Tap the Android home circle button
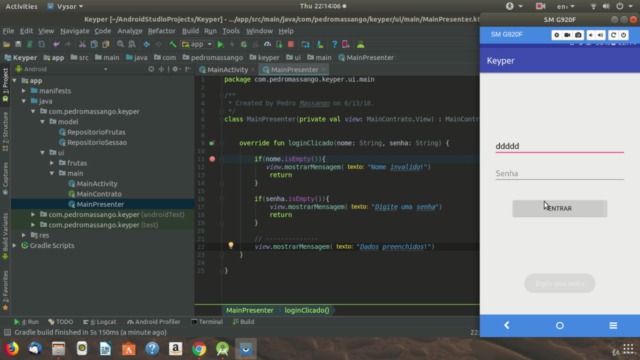This screenshot has height=360, width=640. (560, 325)
